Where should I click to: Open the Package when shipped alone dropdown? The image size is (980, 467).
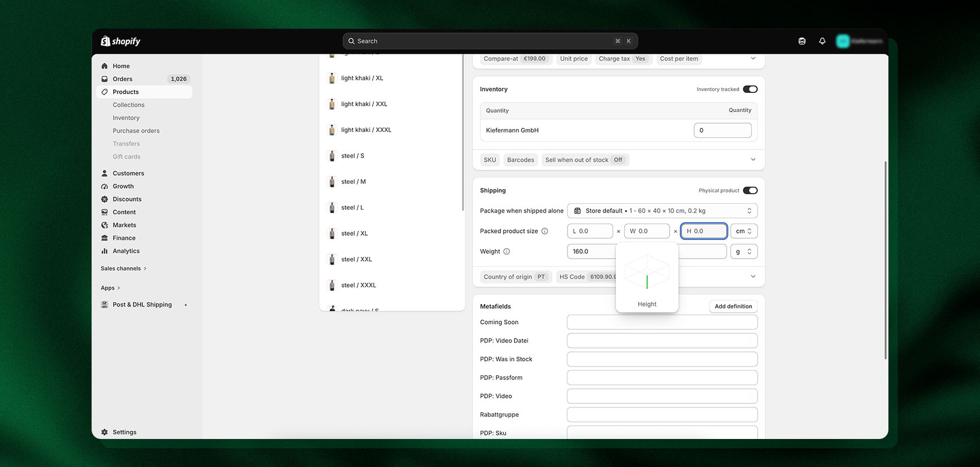(x=662, y=211)
